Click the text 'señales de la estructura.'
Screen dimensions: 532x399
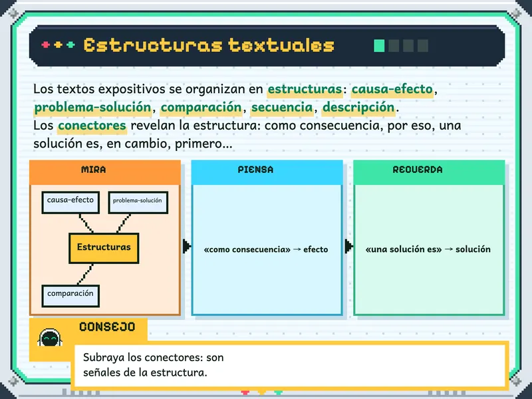coord(145,372)
